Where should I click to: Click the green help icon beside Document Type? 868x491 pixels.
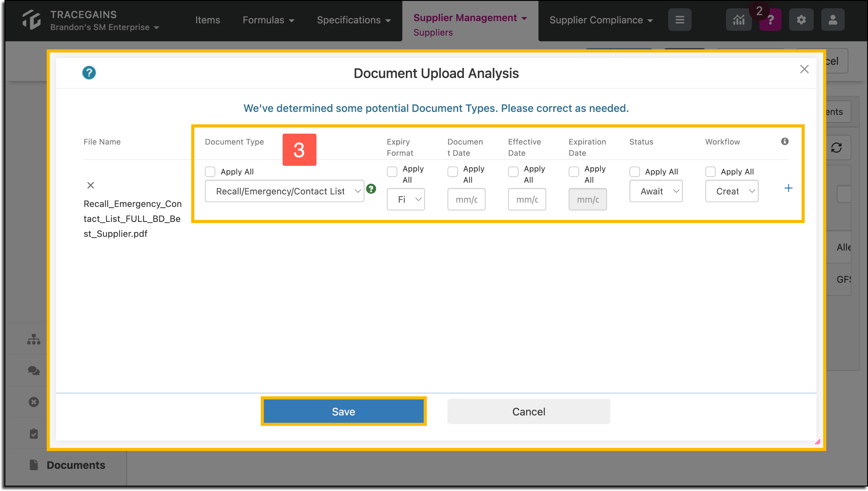(x=371, y=189)
